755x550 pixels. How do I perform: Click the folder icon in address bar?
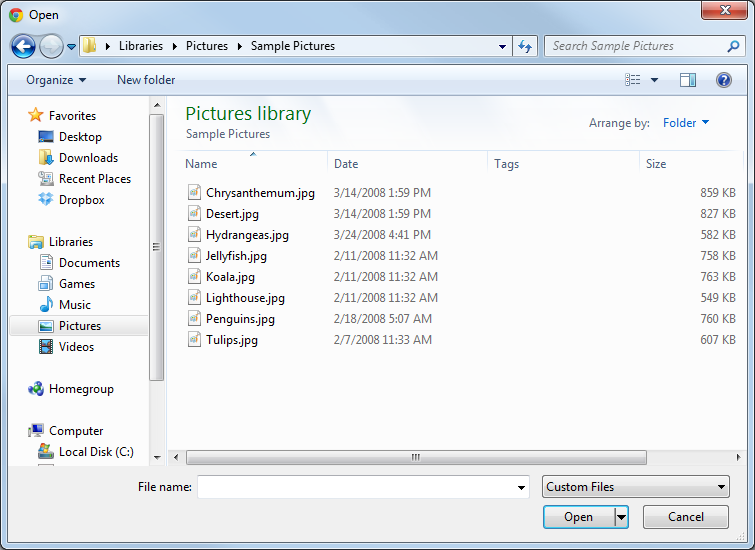click(x=89, y=46)
